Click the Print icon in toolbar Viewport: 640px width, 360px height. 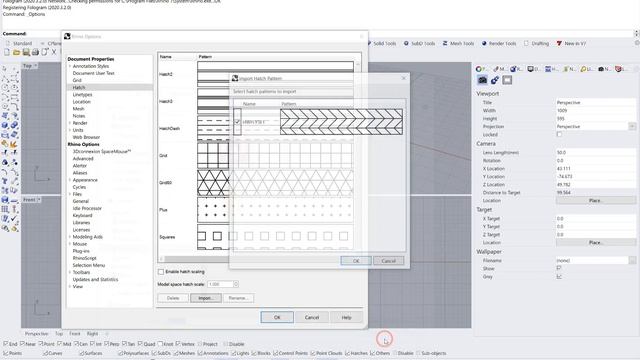(x=35, y=52)
